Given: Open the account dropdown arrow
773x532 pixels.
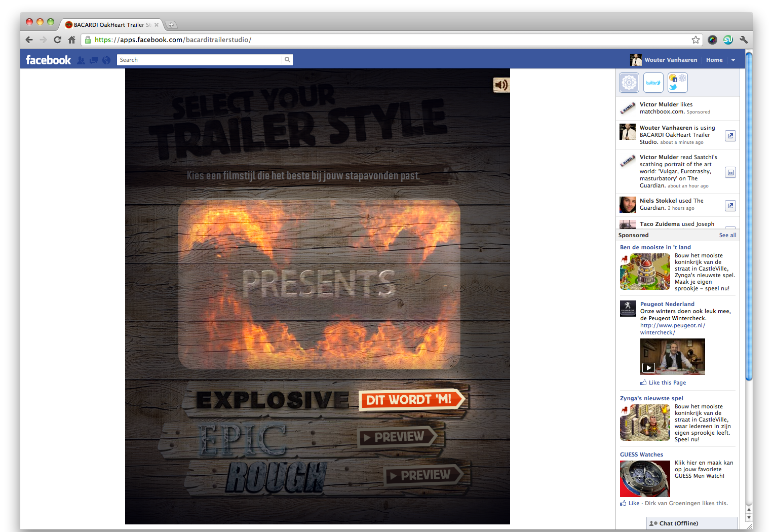Looking at the screenshot, I should coord(733,60).
